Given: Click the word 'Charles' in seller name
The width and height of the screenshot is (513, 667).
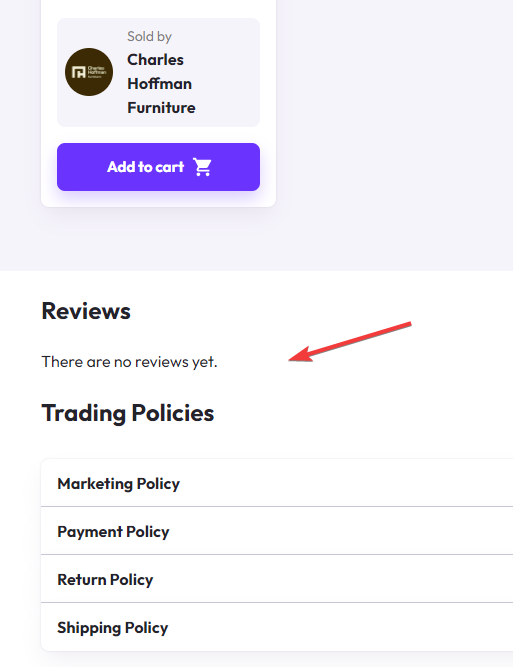Looking at the screenshot, I should tap(155, 60).
